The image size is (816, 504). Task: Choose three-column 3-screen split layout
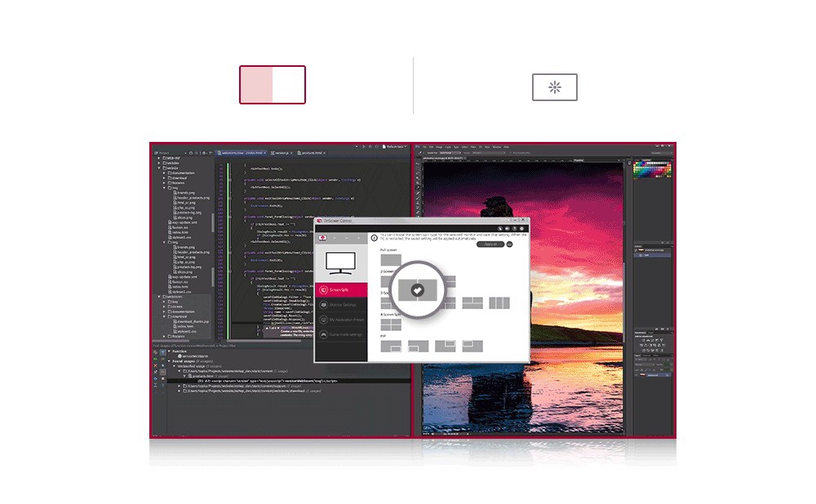(x=499, y=303)
